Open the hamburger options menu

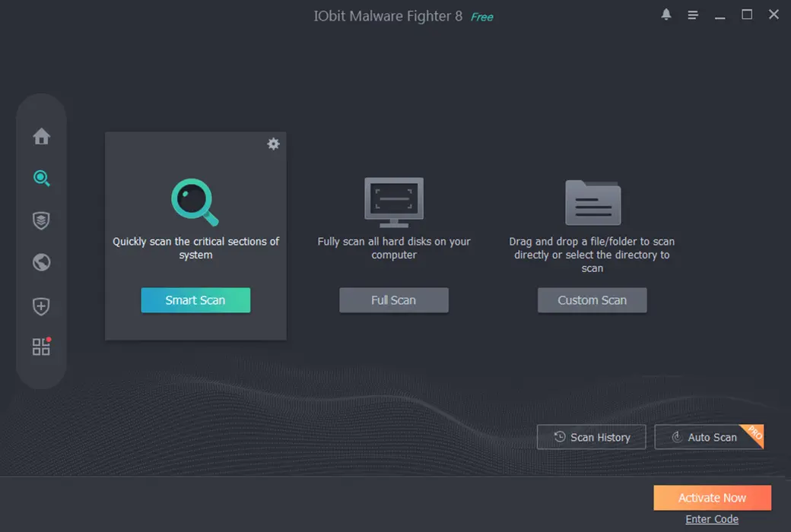693,15
